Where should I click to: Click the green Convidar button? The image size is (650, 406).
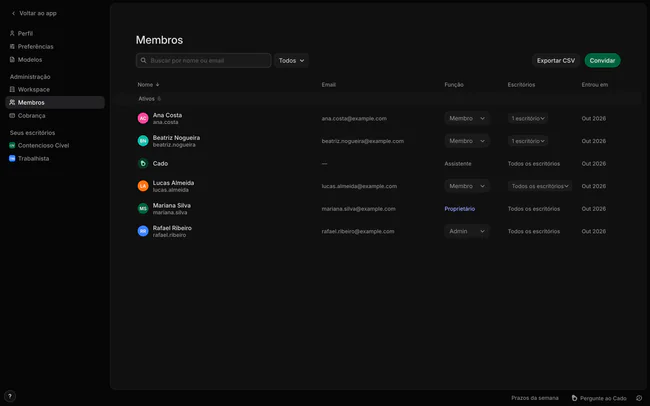[x=602, y=61]
